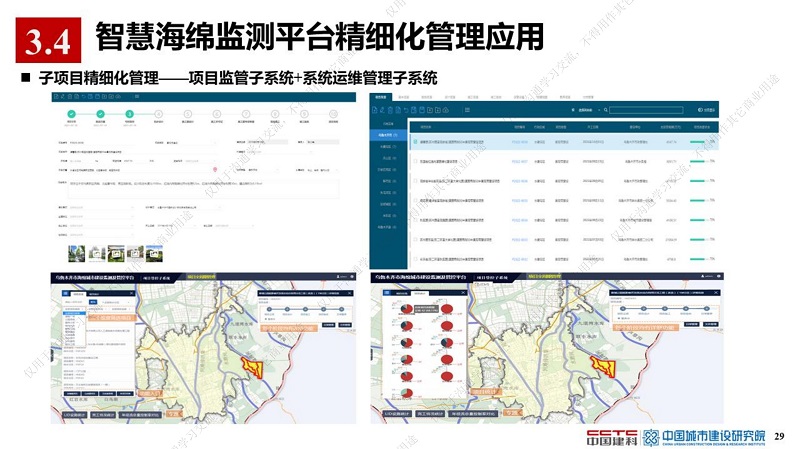The width and height of the screenshot is (800, 449).
Task: Click undo arrow icon in project form toolbar
Action: [84, 96]
